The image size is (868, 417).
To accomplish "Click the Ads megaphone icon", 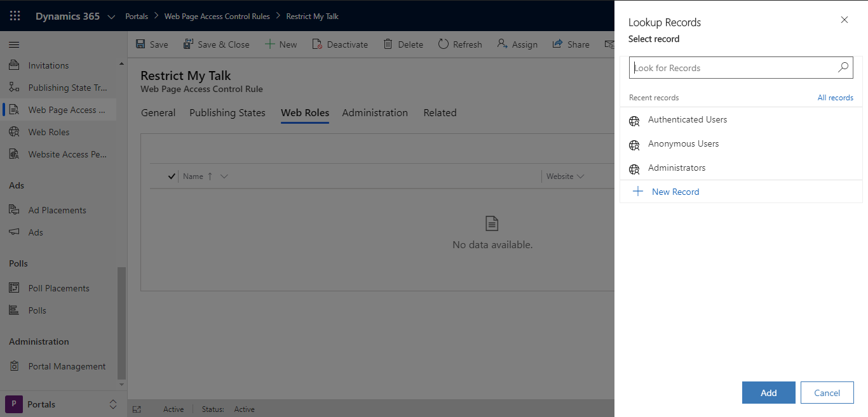I will click(14, 232).
